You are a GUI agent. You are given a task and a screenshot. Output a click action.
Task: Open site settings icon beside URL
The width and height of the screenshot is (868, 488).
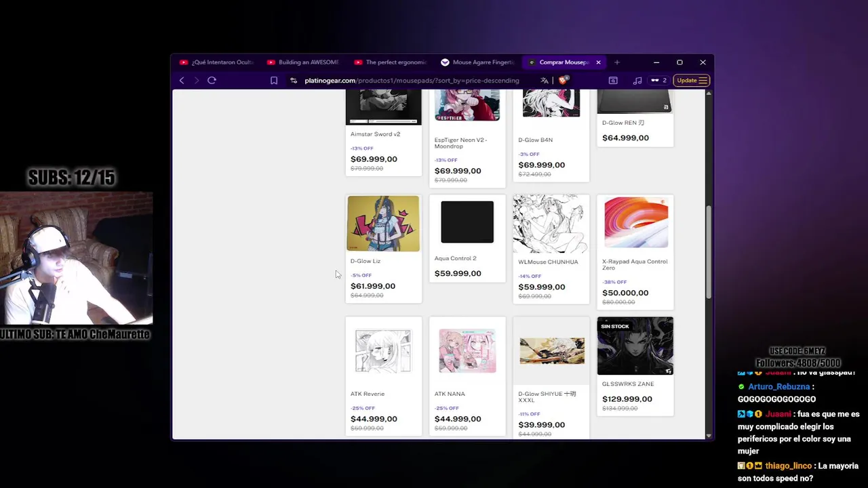point(293,81)
